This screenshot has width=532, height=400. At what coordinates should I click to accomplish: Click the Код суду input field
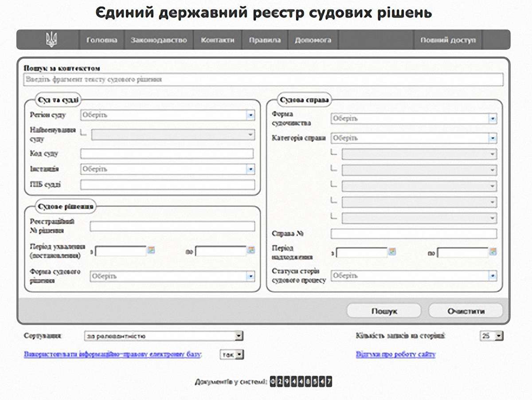coord(167,154)
